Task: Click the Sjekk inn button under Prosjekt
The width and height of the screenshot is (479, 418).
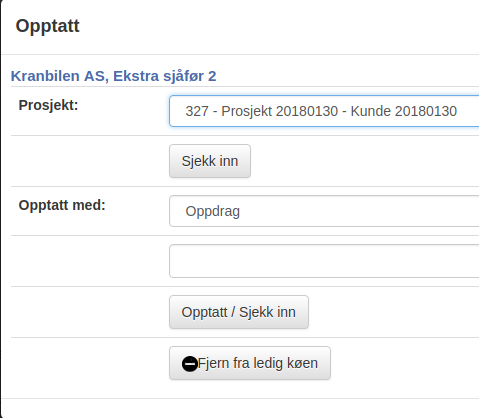Action: point(210,161)
